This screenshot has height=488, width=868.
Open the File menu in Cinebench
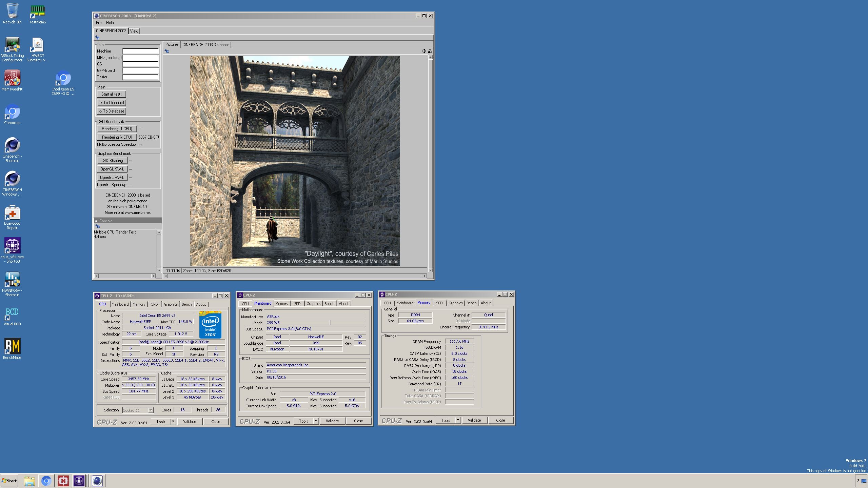[x=99, y=23]
